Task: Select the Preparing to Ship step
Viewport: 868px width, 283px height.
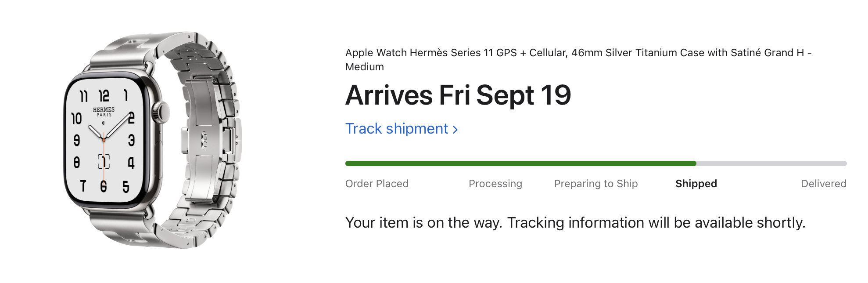Action: pos(595,184)
